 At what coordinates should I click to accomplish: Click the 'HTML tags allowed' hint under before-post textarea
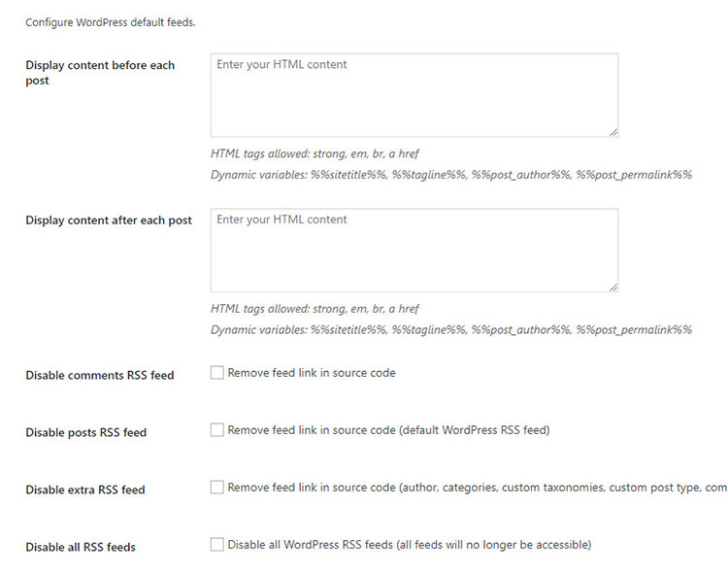click(314, 153)
